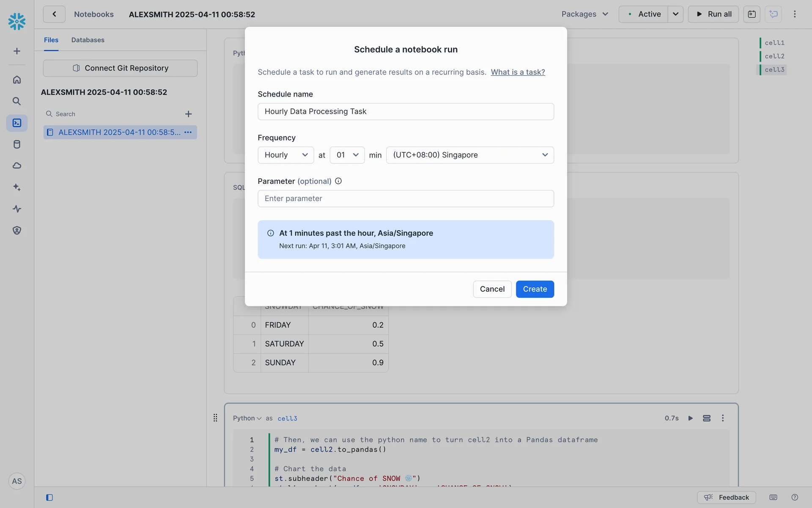Open the Singapore timezone dropdown

point(469,155)
